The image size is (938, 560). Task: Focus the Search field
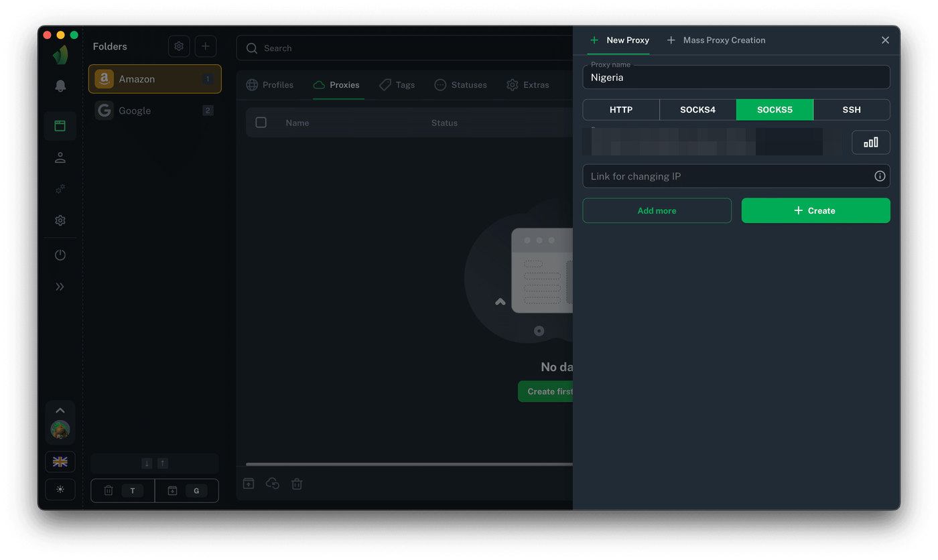click(x=405, y=48)
